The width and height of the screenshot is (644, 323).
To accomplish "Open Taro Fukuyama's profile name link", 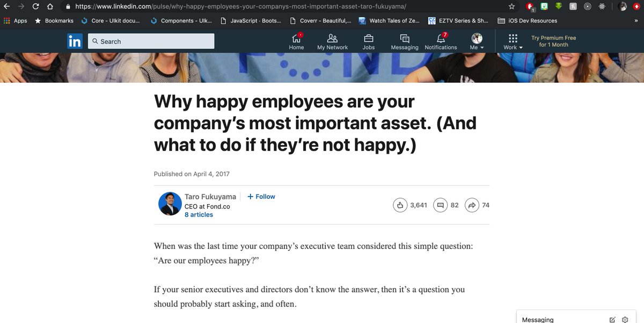I will [x=210, y=197].
